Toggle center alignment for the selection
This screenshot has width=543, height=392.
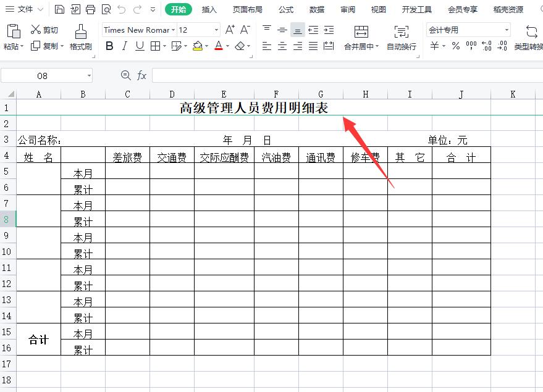(x=282, y=45)
